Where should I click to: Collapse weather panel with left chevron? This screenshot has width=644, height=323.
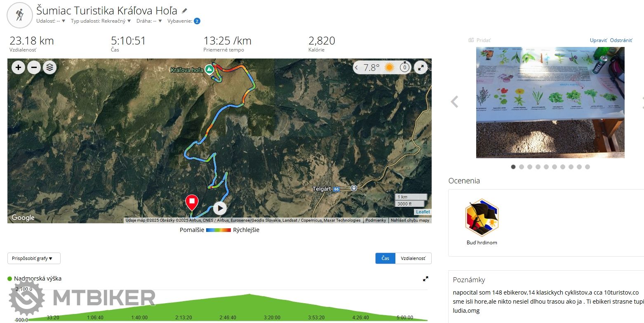tap(357, 68)
